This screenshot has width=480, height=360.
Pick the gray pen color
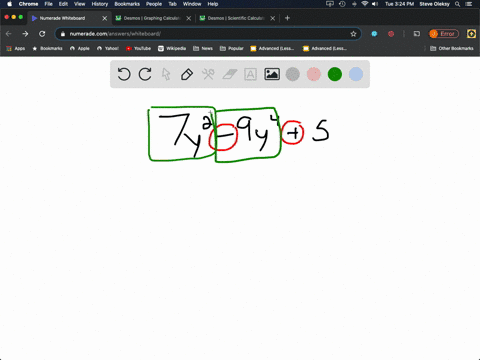293,74
